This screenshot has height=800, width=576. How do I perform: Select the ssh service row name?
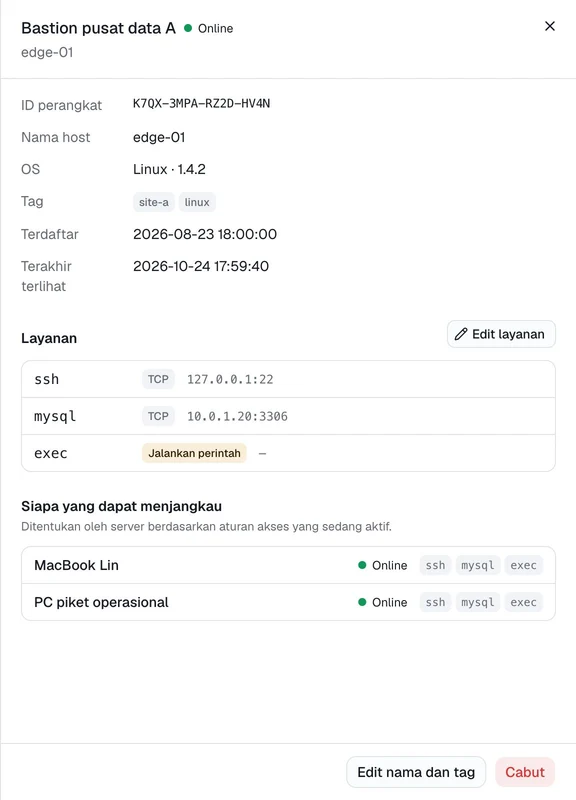coord(46,379)
